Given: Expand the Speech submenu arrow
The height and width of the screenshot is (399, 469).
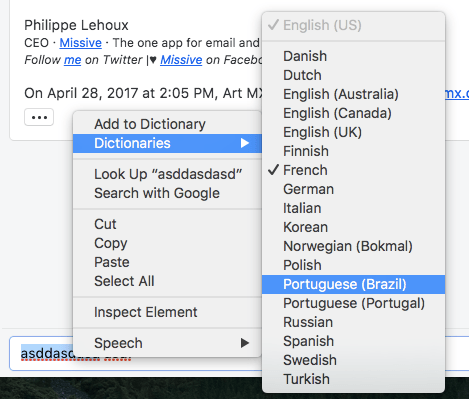Looking at the screenshot, I should [x=245, y=343].
